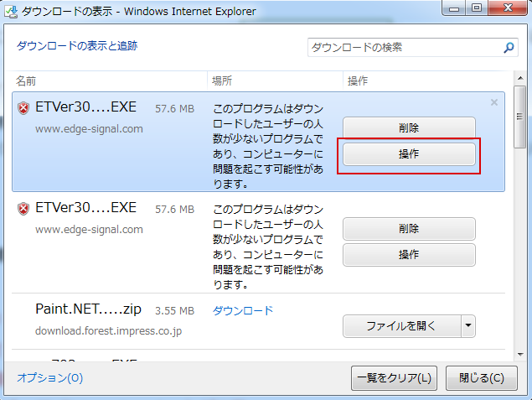Click the 操作 column header
The width and height of the screenshot is (532, 400).
coord(358,81)
